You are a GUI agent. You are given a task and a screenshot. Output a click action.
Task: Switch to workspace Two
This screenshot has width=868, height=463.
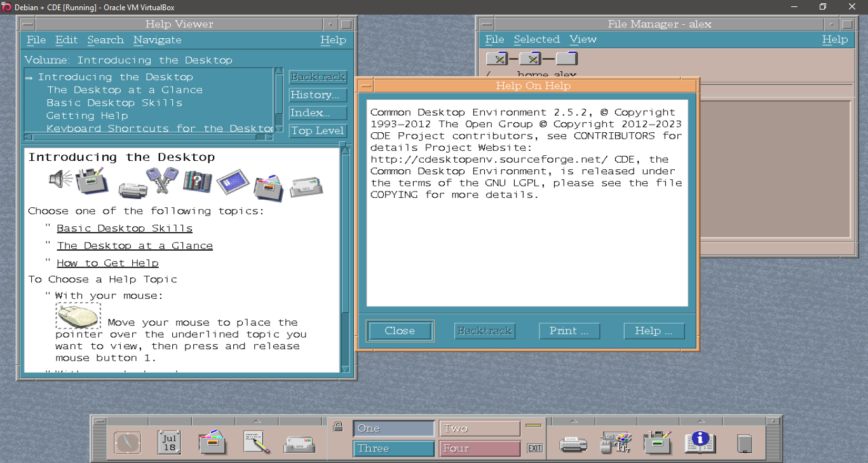(x=479, y=429)
